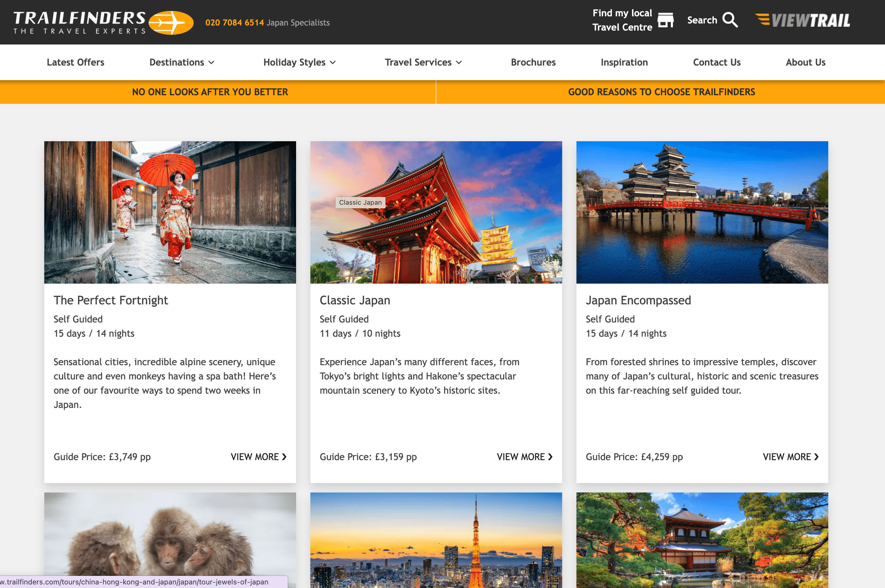Click No One Looks After You Better banner

[210, 92]
